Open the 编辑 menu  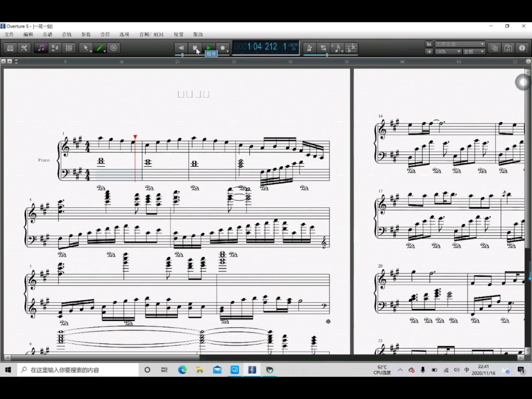tap(28, 34)
